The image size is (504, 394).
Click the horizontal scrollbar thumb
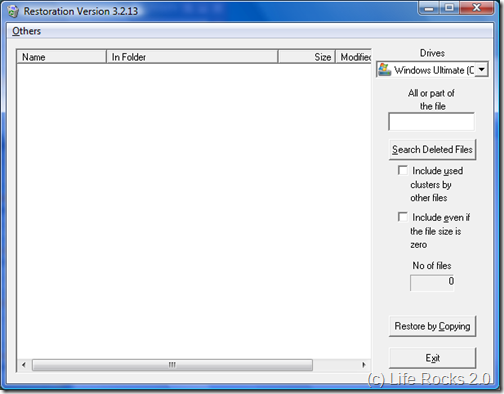(x=172, y=365)
